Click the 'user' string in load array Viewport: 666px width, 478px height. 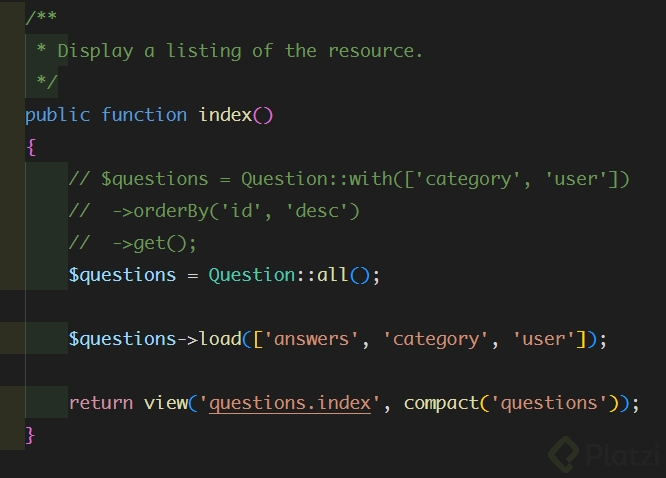(544, 339)
